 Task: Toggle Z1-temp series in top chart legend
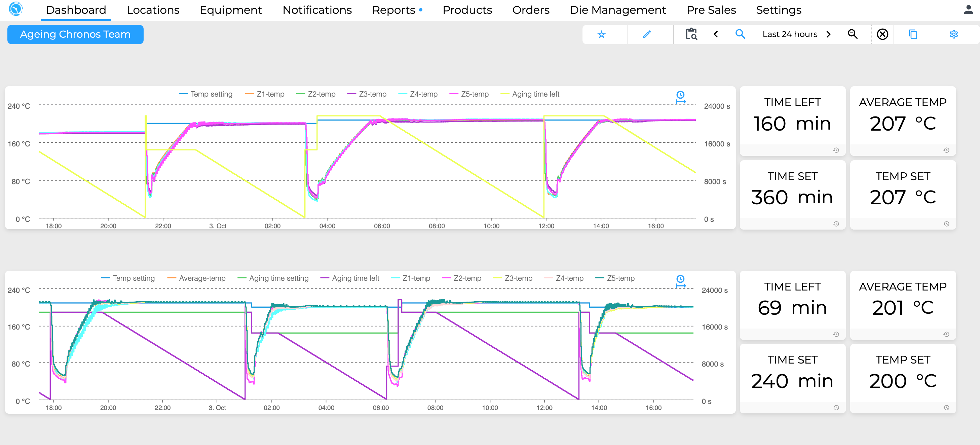click(x=265, y=94)
